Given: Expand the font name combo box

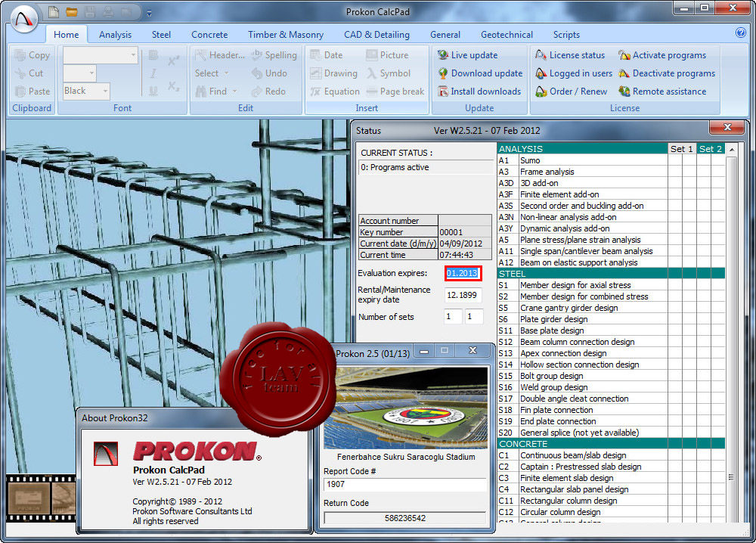Looking at the screenshot, I should 133,55.
